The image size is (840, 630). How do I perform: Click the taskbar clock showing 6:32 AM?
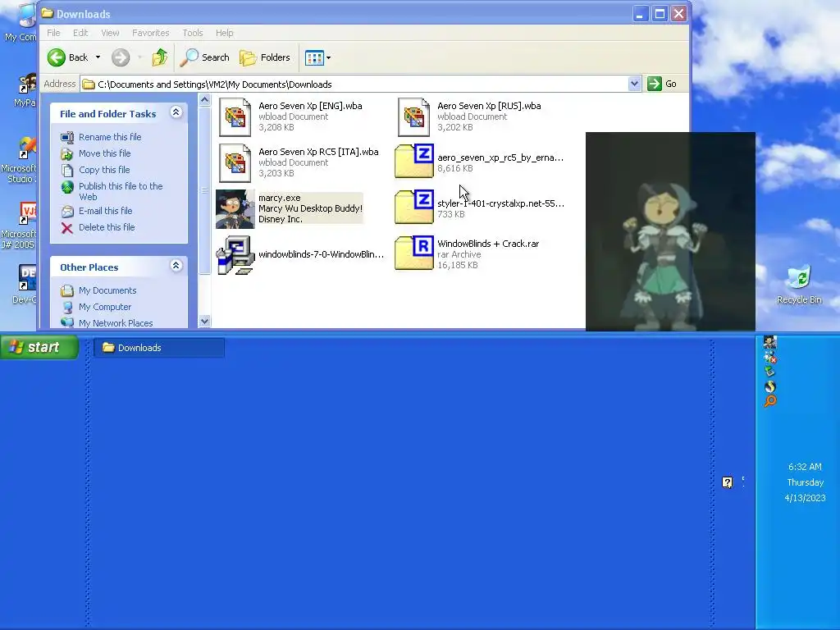pyautogui.click(x=805, y=467)
